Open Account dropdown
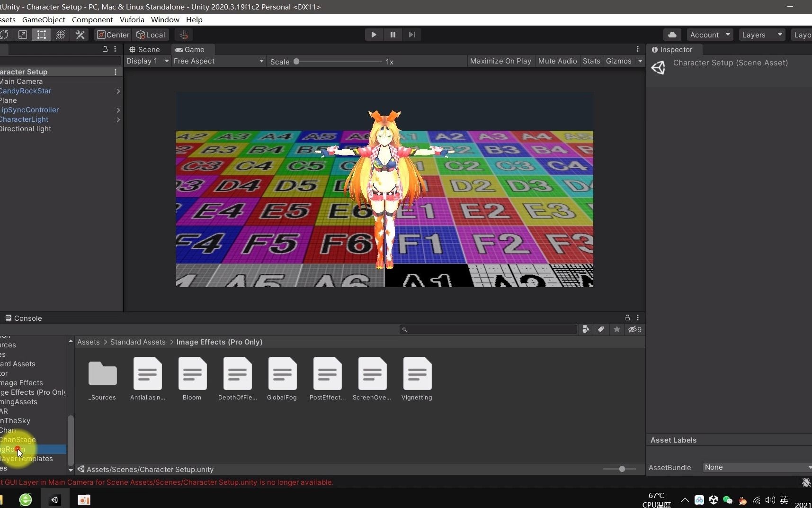This screenshot has height=508, width=812. pyautogui.click(x=710, y=35)
